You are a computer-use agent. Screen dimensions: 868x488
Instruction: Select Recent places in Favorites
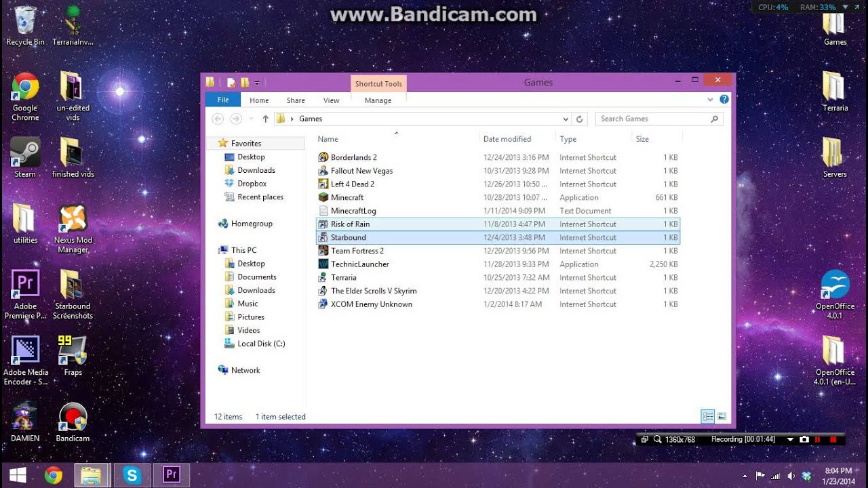(260, 197)
